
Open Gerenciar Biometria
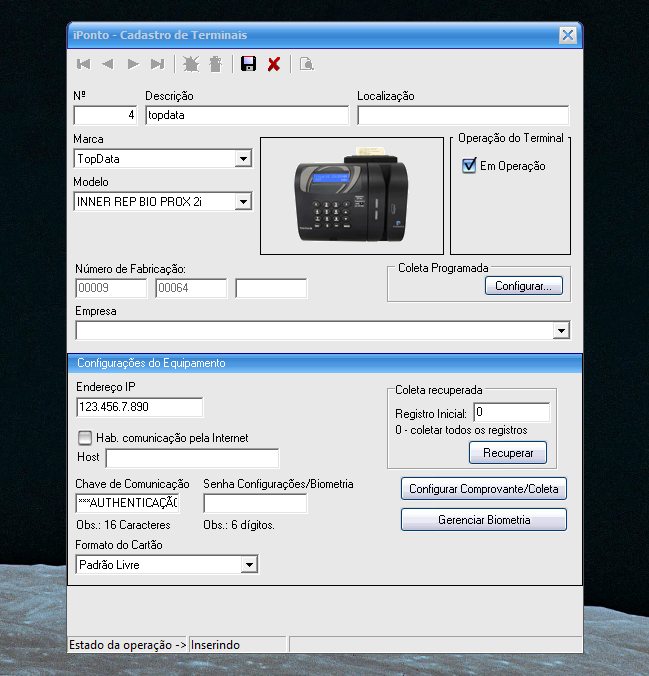[483, 520]
